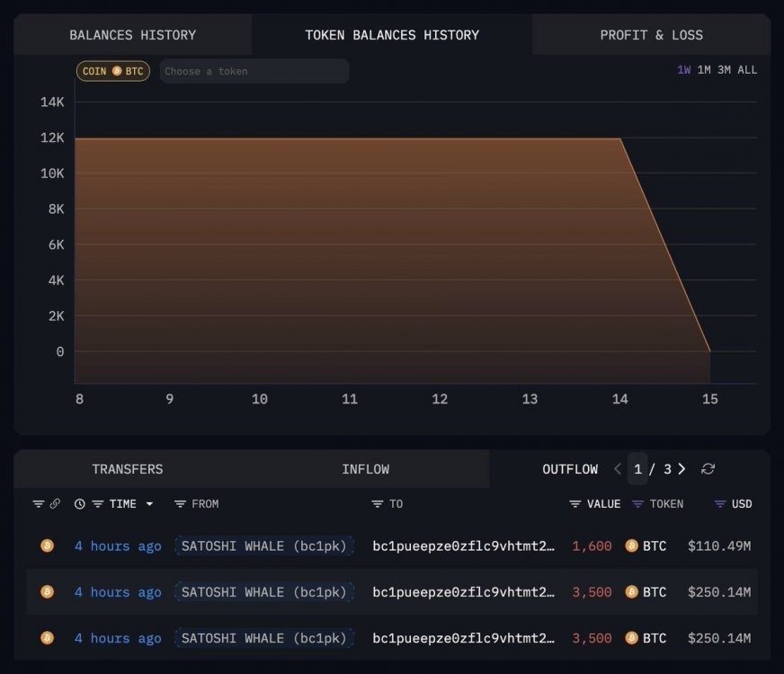
Task: Open TOKEN column filter
Action: point(638,504)
